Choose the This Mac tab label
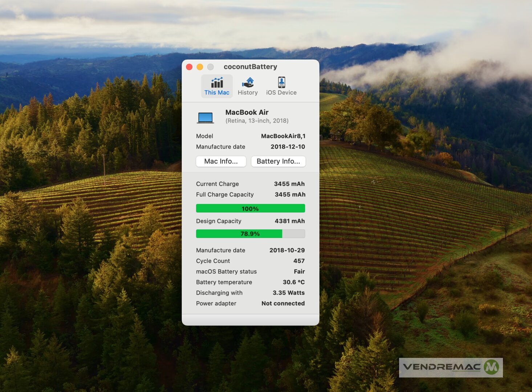532x392 pixels. click(217, 93)
